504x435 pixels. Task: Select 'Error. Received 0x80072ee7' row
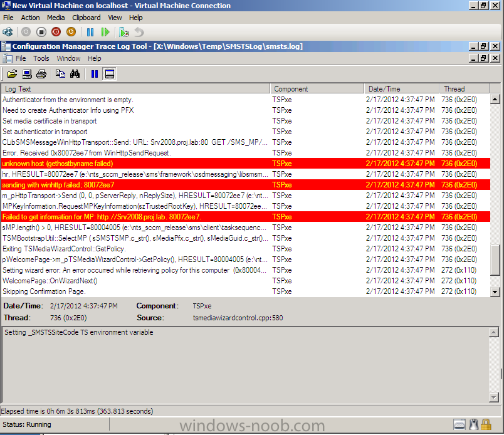(246, 153)
